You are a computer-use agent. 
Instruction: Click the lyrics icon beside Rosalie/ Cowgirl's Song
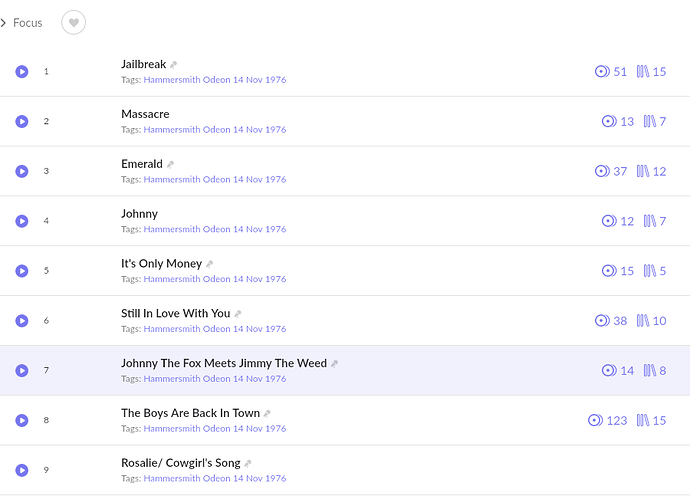tap(248, 463)
